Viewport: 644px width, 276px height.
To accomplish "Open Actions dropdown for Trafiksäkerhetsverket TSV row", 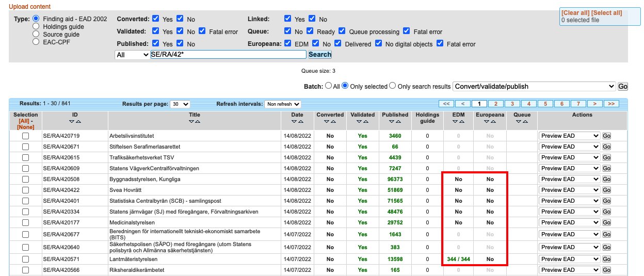I will click(x=570, y=157).
